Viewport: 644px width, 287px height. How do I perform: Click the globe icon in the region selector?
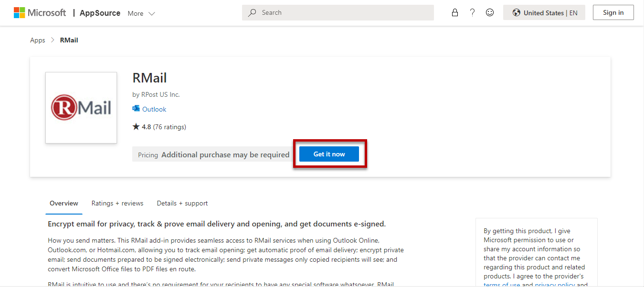tap(517, 12)
